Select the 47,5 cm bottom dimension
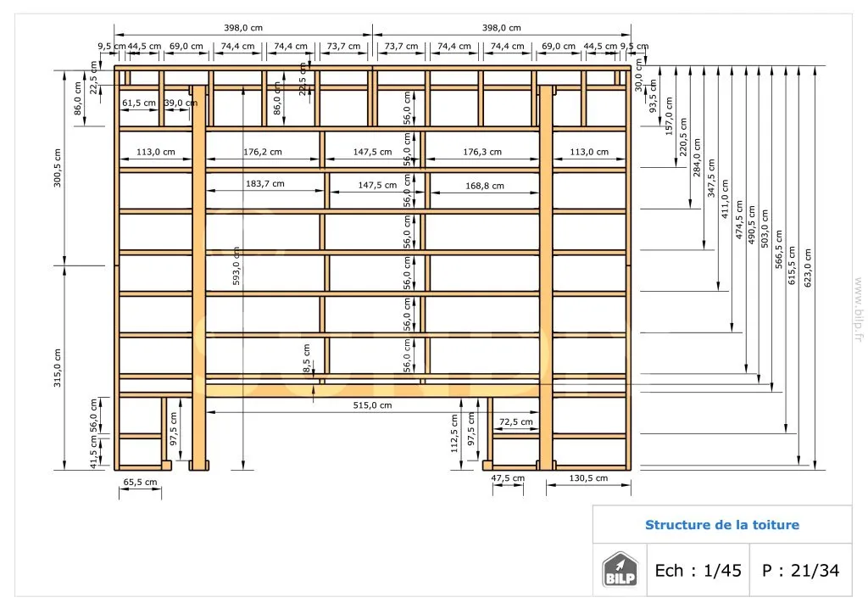Viewport: 868px width, 614px height. coord(507,478)
